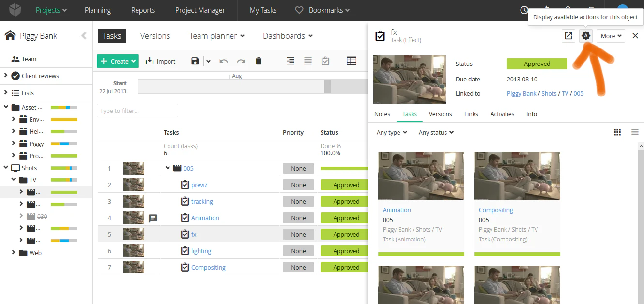This screenshot has height=304, width=644.
Task: Open the More dropdown in fx panel
Action: pyautogui.click(x=611, y=36)
